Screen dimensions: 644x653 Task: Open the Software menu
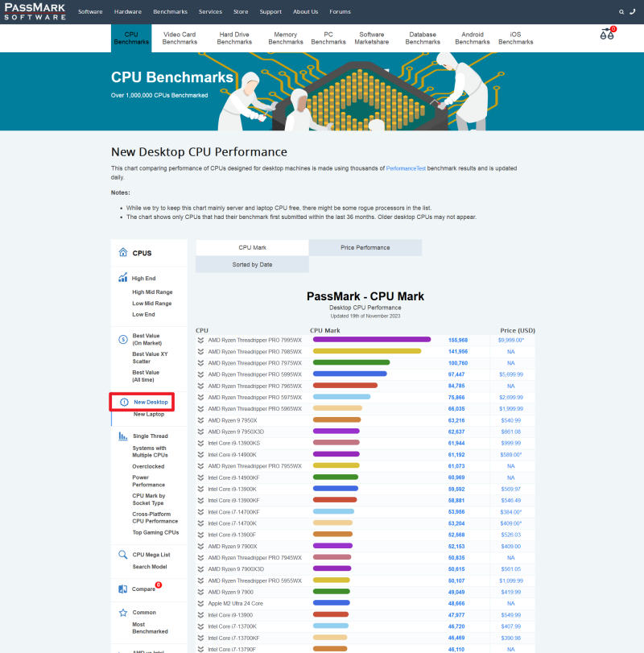pyautogui.click(x=90, y=11)
